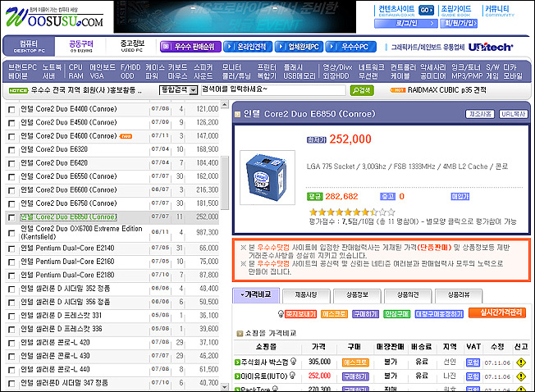Open the 중고정보 USED PC top tab

[x=132, y=46]
